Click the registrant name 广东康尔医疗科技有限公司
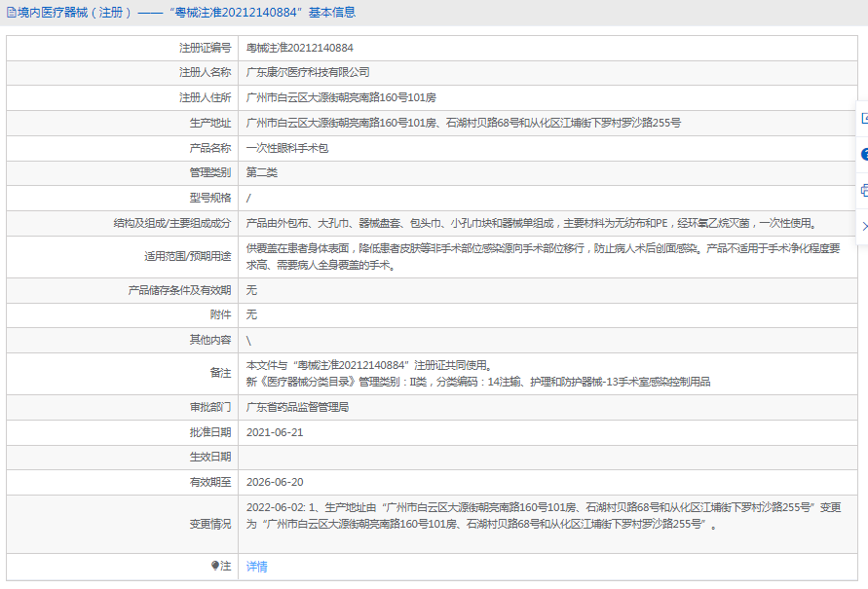The image size is (868, 589). coord(308,72)
